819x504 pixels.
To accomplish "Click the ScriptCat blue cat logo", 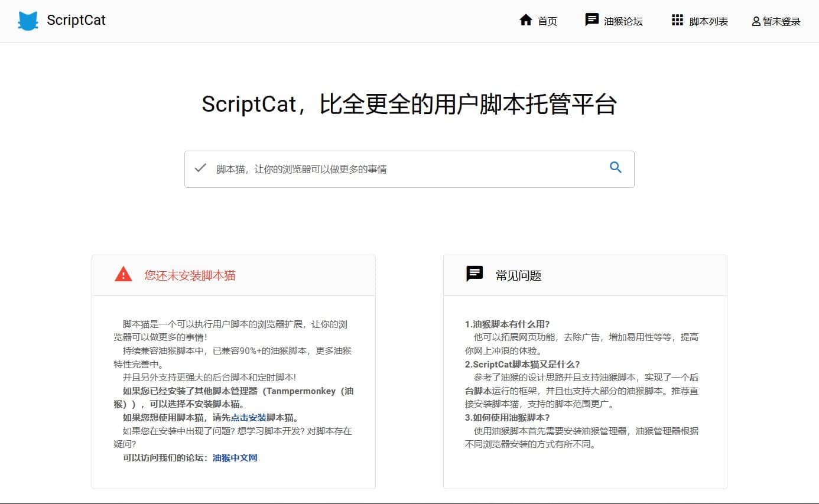I will [x=27, y=20].
